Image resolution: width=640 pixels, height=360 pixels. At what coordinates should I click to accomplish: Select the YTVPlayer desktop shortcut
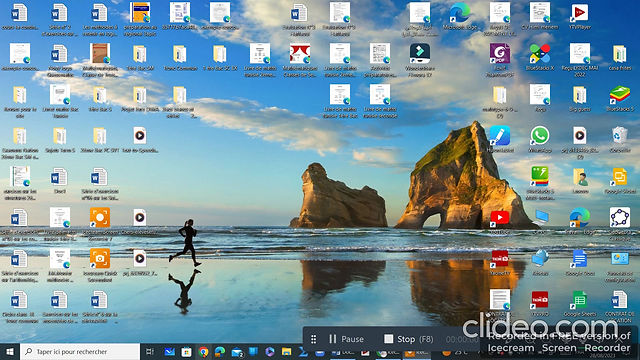[580, 17]
